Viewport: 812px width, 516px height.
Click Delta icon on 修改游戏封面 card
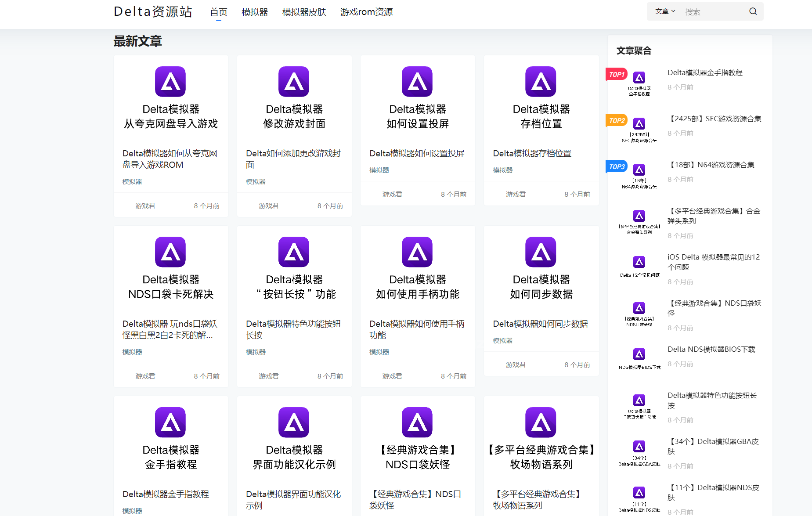[x=294, y=82]
